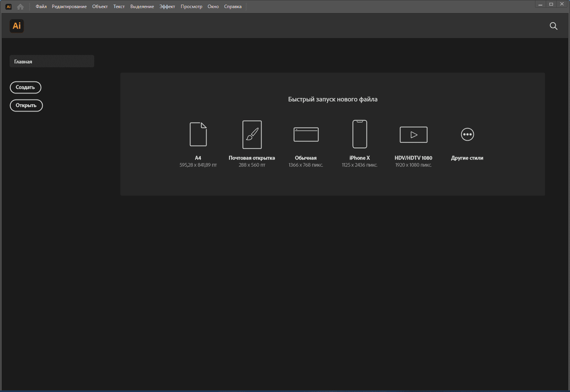The height and width of the screenshot is (392, 570).
Task: Click the large orange Ai logo
Action: [x=17, y=26]
